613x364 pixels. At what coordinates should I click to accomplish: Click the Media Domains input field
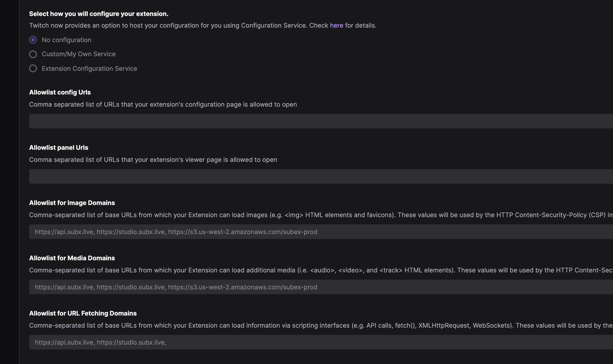point(197,287)
